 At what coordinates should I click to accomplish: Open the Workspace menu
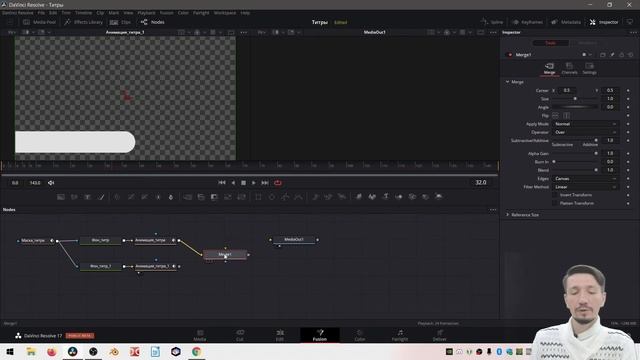point(225,13)
